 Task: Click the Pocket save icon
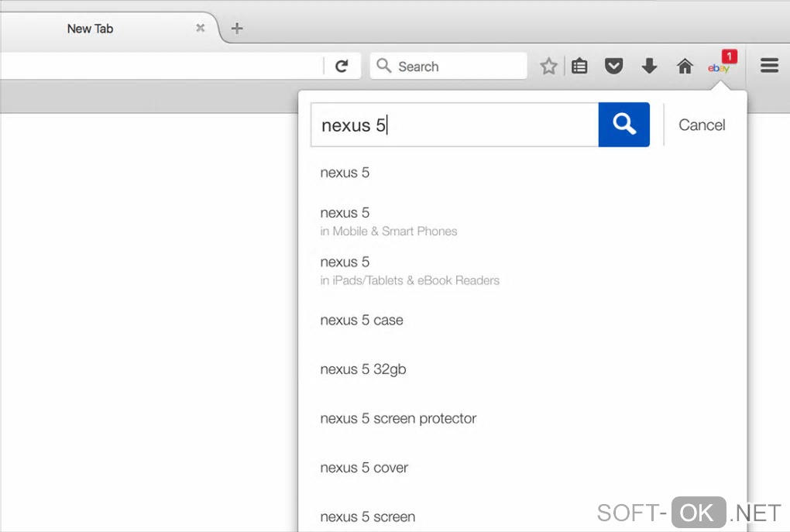[613, 67]
